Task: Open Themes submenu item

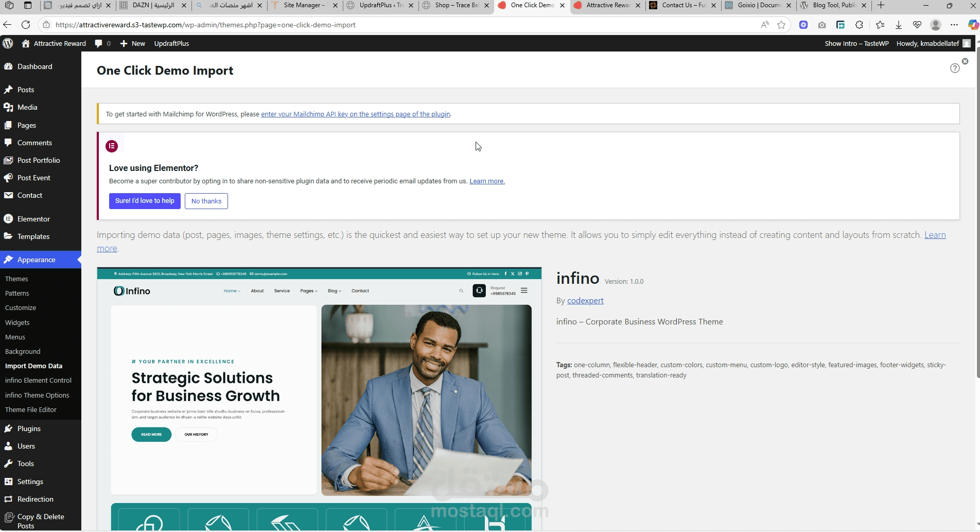Action: pyautogui.click(x=16, y=279)
